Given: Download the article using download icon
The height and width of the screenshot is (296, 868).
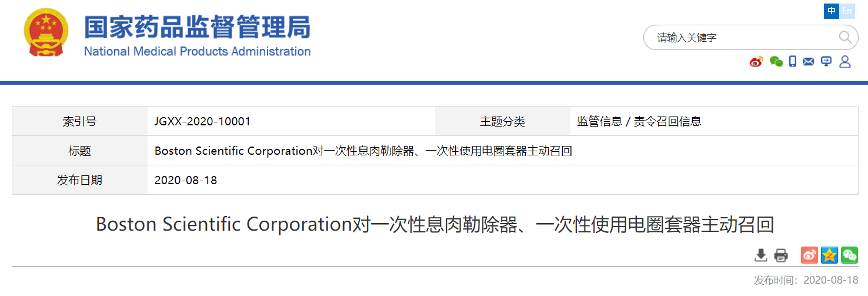Looking at the screenshot, I should coord(761,255).
